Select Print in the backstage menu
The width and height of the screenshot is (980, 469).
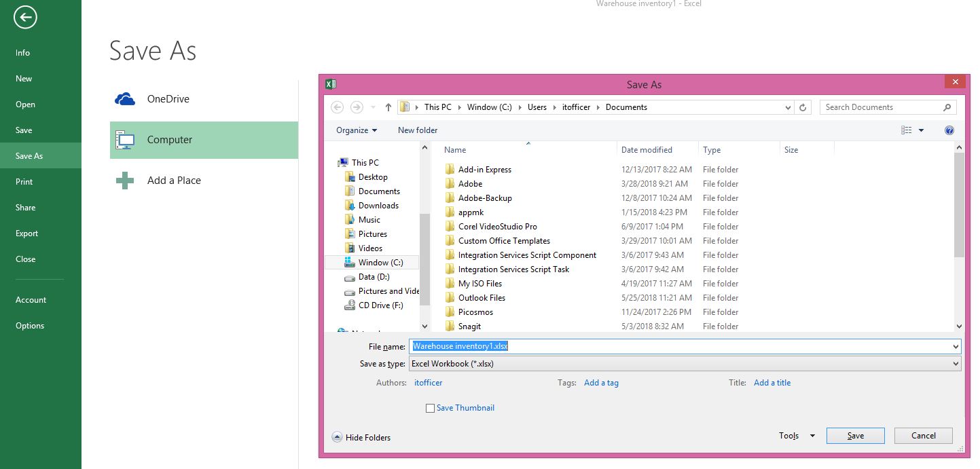click(x=24, y=182)
